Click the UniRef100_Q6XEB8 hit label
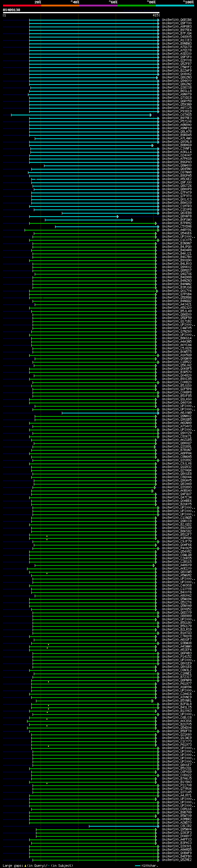Image resolution: width=197 pixels, height=868 pixels. (x=177, y=213)
